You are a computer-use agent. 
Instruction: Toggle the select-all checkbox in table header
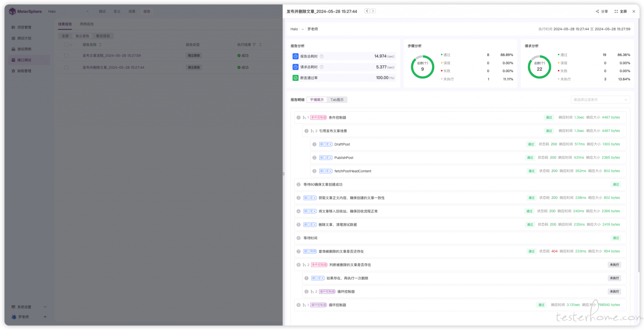pyautogui.click(x=66, y=45)
